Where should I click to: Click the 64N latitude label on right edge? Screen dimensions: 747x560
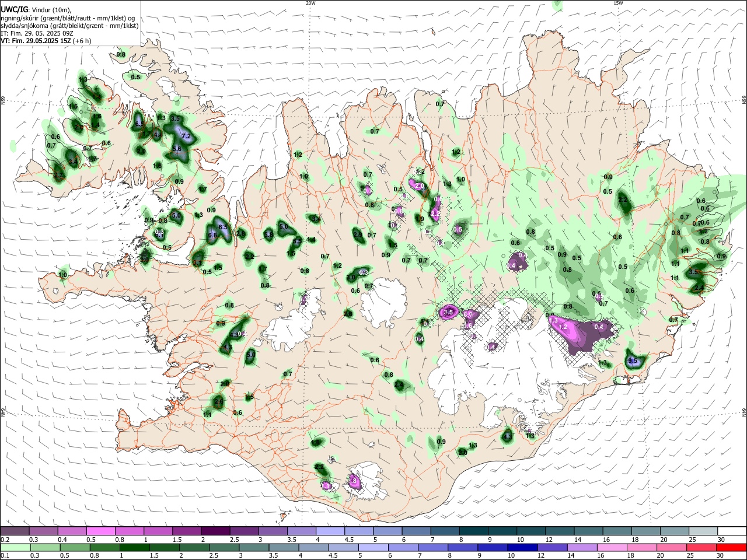[x=744, y=411]
